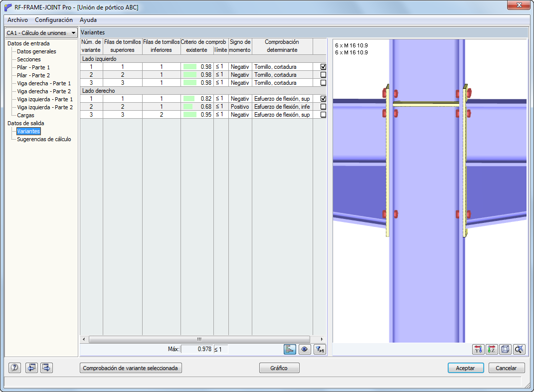This screenshot has height=392, width=534.
Task: Show view in Z direction
Action: click(x=492, y=349)
